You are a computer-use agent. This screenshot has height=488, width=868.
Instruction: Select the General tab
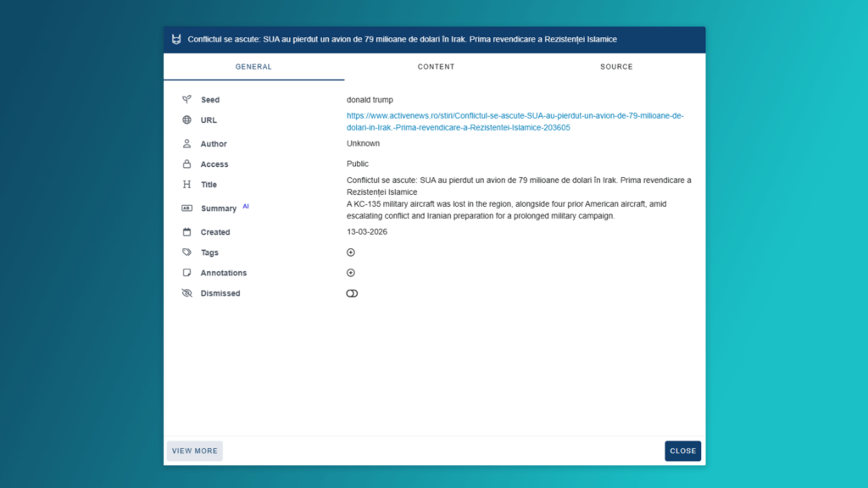(x=253, y=67)
